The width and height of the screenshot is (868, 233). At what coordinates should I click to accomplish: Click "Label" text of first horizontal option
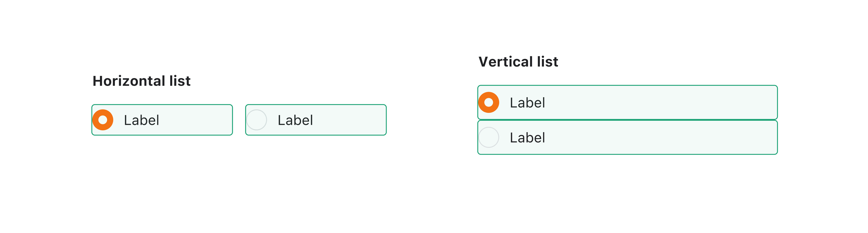point(141,120)
